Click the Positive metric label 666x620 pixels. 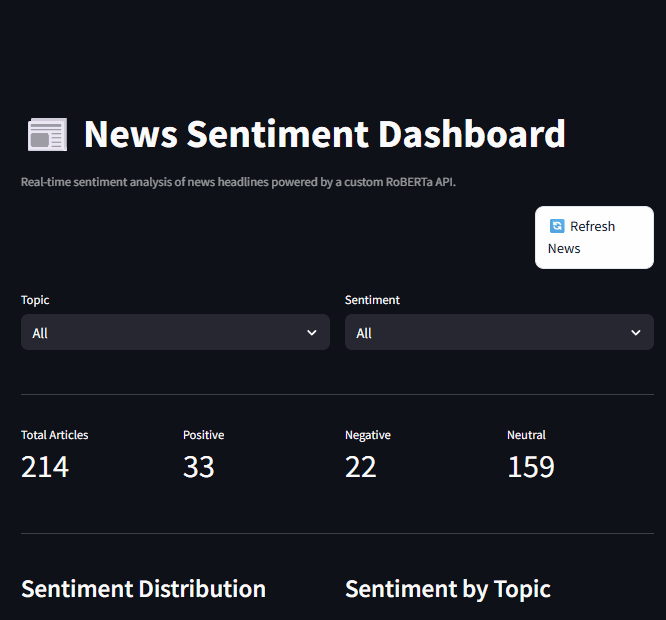point(203,435)
